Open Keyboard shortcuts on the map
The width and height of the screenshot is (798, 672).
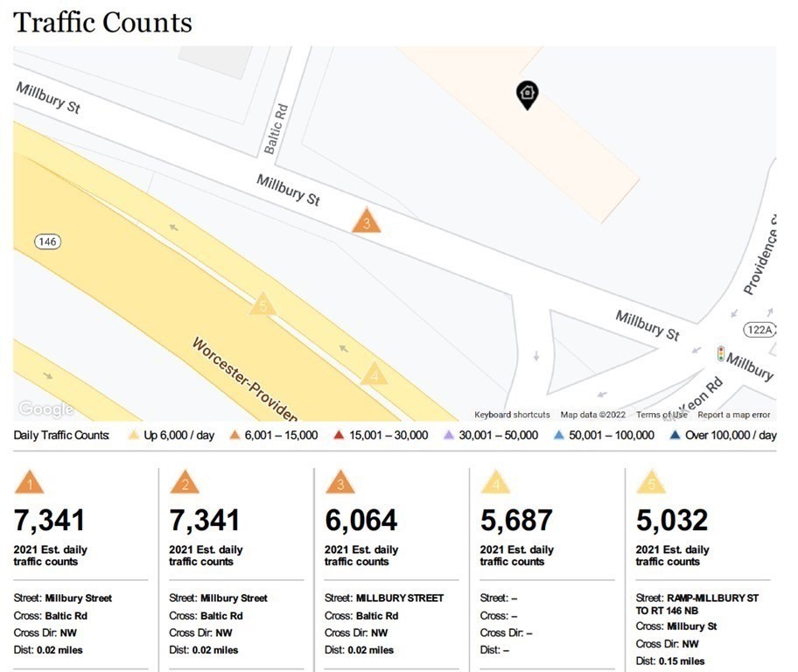coord(512,415)
